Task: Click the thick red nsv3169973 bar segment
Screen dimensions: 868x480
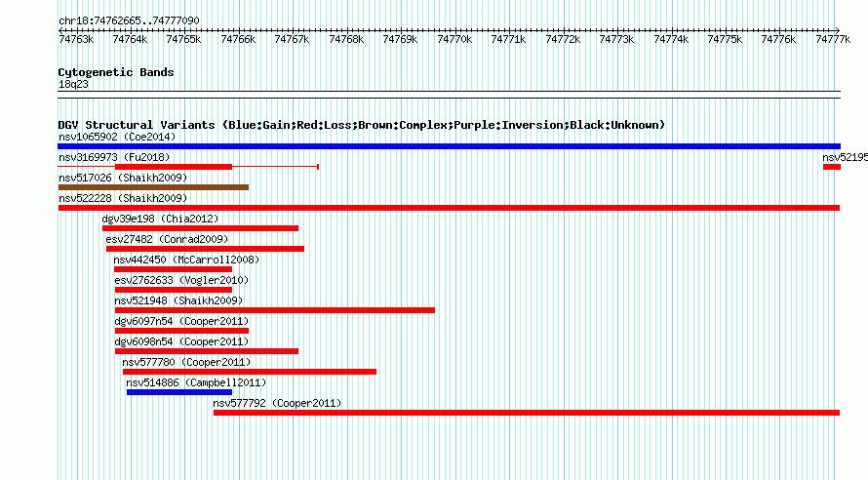Action: [x=174, y=167]
